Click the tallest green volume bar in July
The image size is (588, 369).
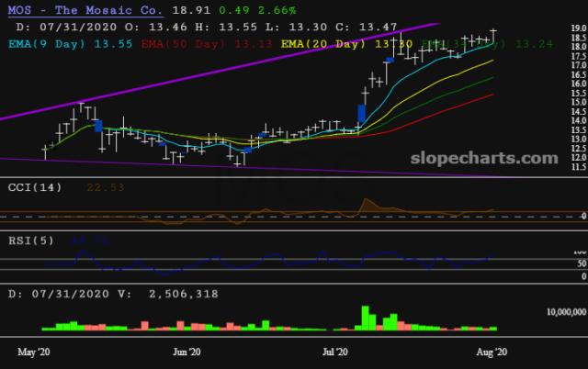point(365,317)
